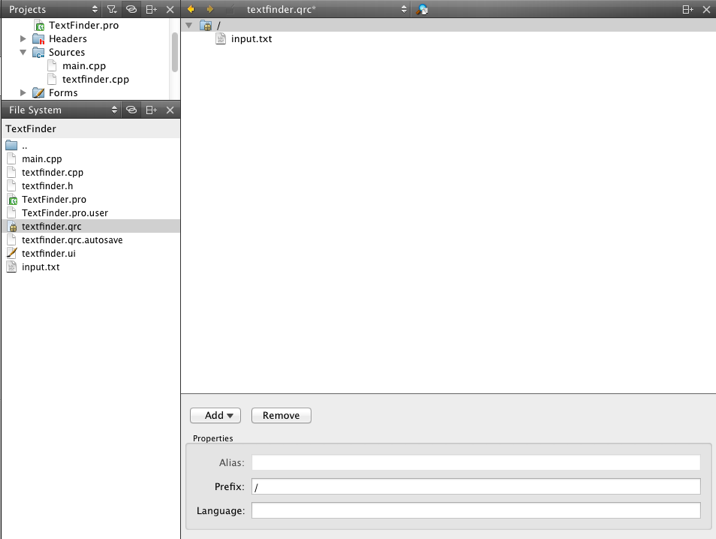
Task: Close the textfinder.qrc editor
Action: (706, 9)
